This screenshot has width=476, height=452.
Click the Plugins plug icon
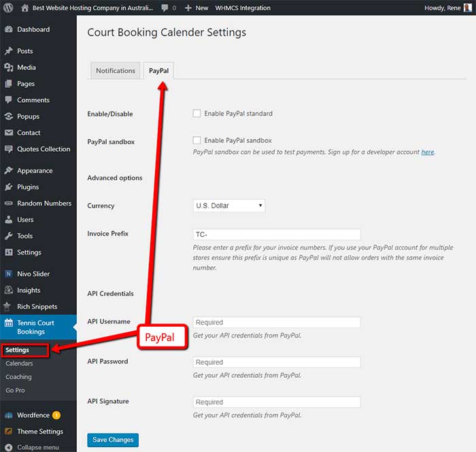point(9,187)
